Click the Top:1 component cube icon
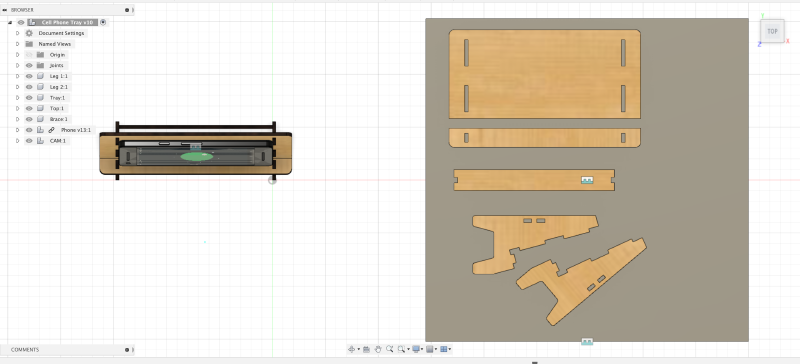Viewport: 800px width, 364px height. pyautogui.click(x=40, y=108)
